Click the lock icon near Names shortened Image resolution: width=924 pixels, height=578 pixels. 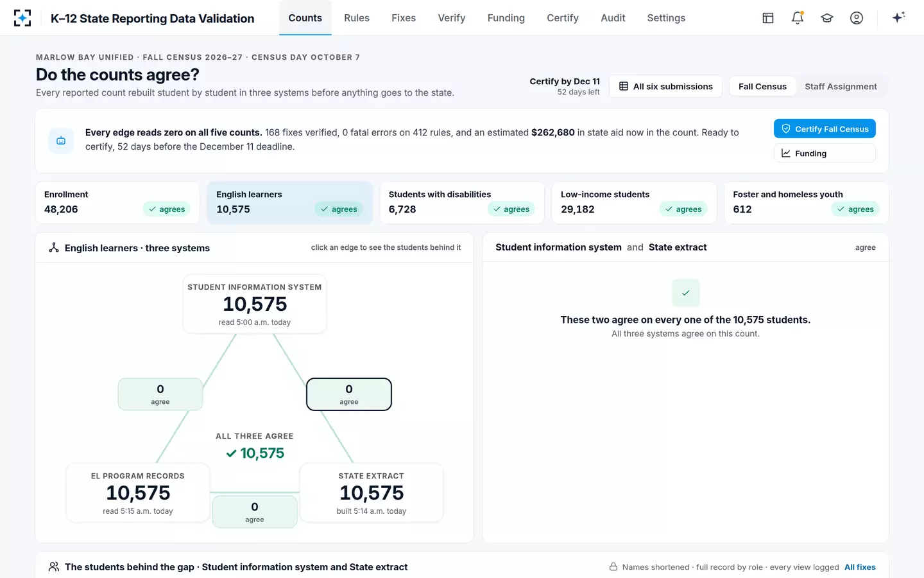click(x=613, y=567)
